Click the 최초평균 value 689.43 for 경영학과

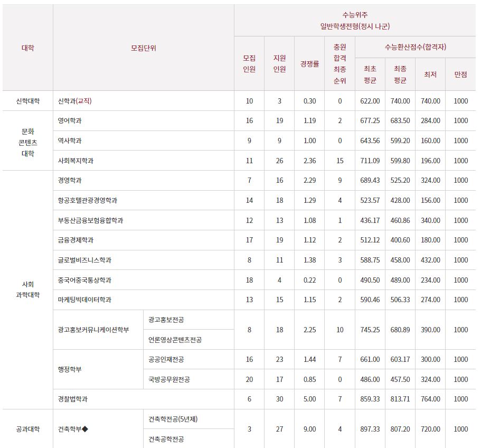click(x=370, y=180)
